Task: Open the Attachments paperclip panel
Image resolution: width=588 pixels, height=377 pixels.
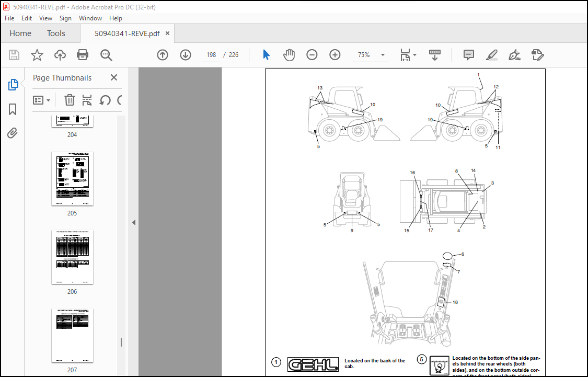Action: point(13,133)
